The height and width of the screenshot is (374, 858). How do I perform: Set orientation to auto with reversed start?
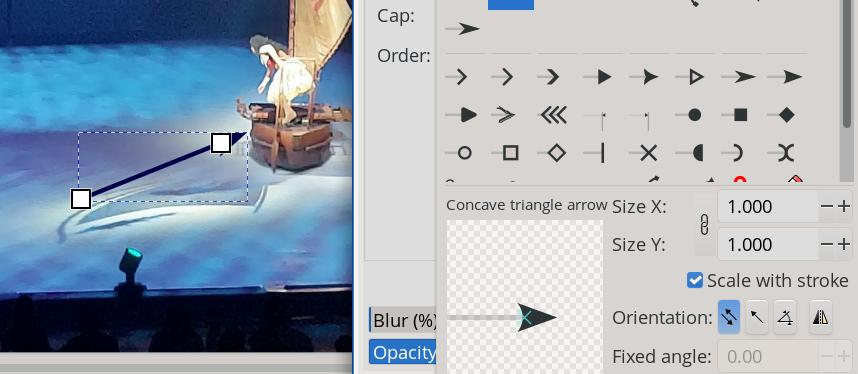729,318
